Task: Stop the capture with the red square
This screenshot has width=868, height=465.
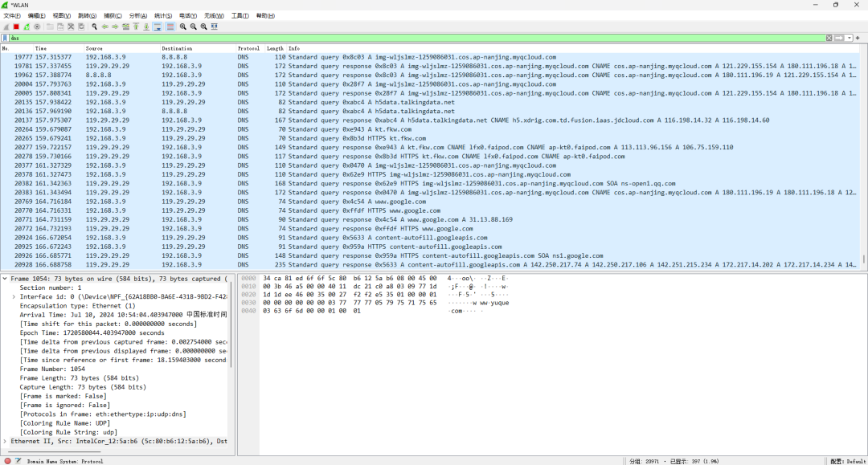Action: (x=16, y=27)
